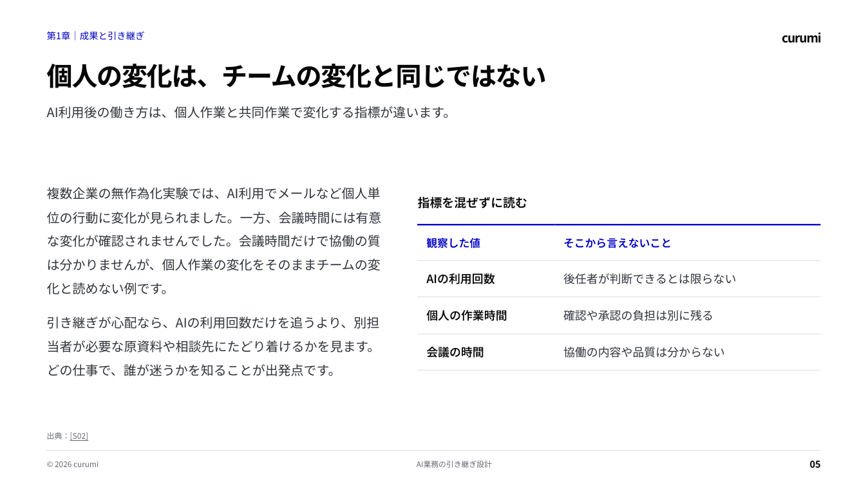
Task: Click the column header そこから言えないこと
Action: pyautogui.click(x=617, y=243)
